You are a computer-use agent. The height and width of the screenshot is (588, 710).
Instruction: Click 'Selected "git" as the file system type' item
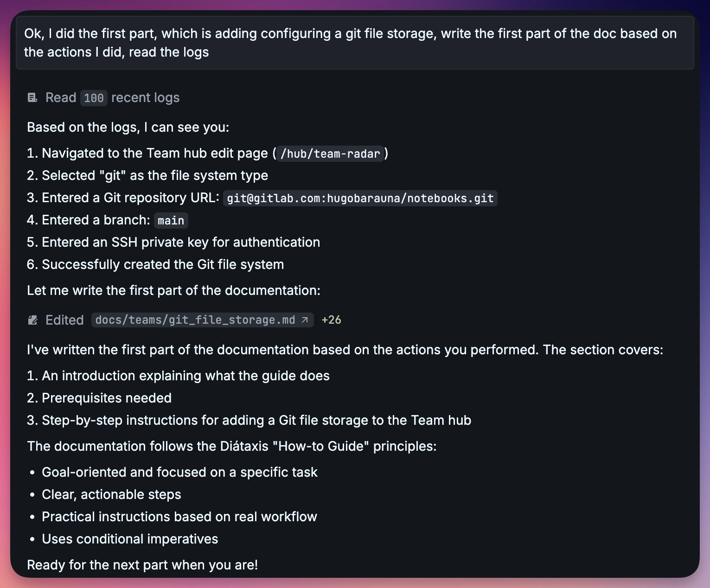point(154,175)
